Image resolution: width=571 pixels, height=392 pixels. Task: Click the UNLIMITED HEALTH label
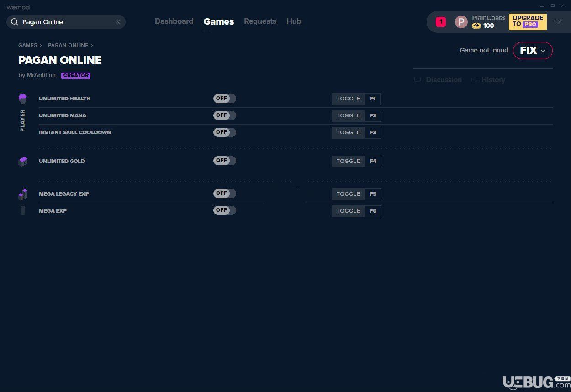point(64,99)
